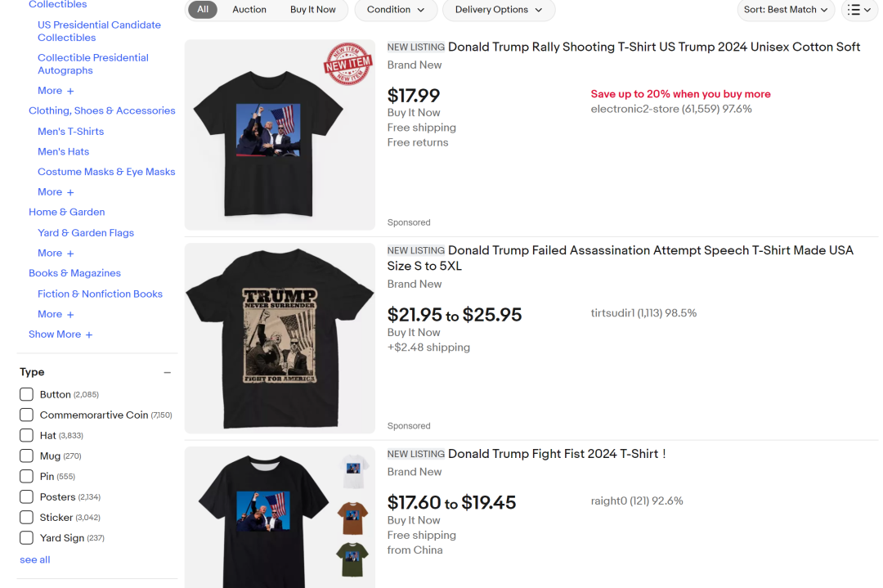The height and width of the screenshot is (588, 883).
Task: Change the Sort: Best Match dropdown
Action: (x=785, y=10)
